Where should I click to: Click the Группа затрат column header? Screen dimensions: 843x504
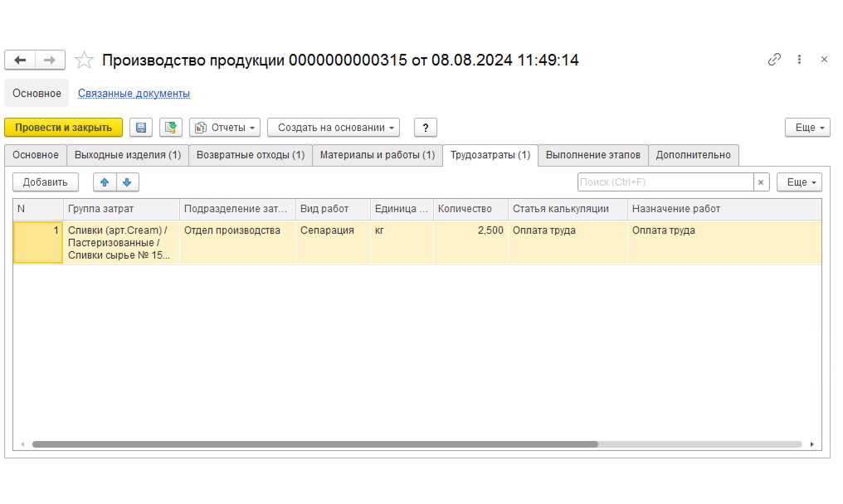coord(121,209)
